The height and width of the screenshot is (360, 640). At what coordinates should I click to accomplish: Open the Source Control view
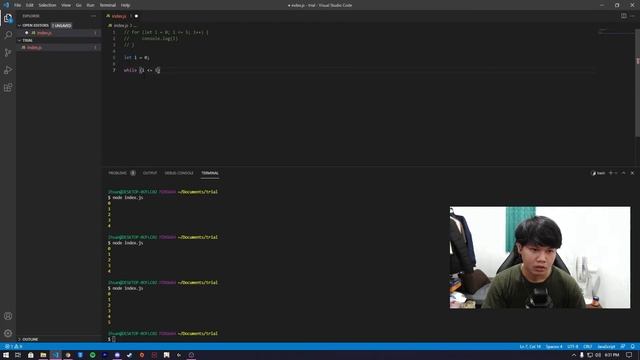8,53
